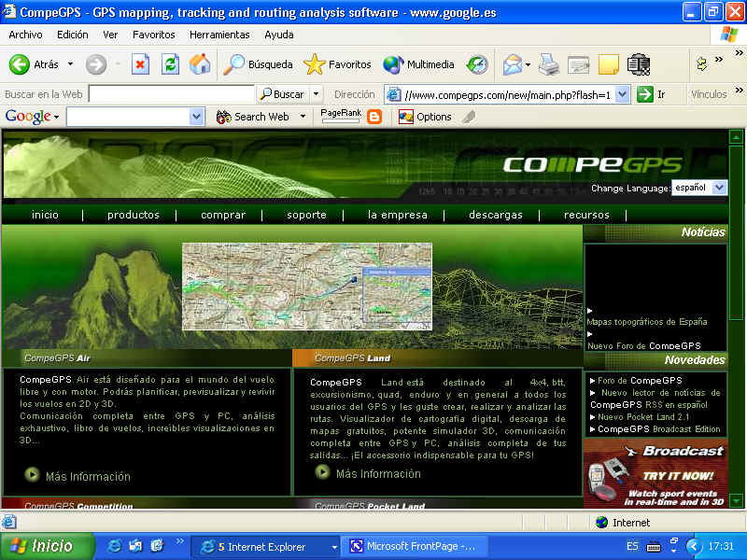Click the Search Web binoculars button

(x=253, y=117)
